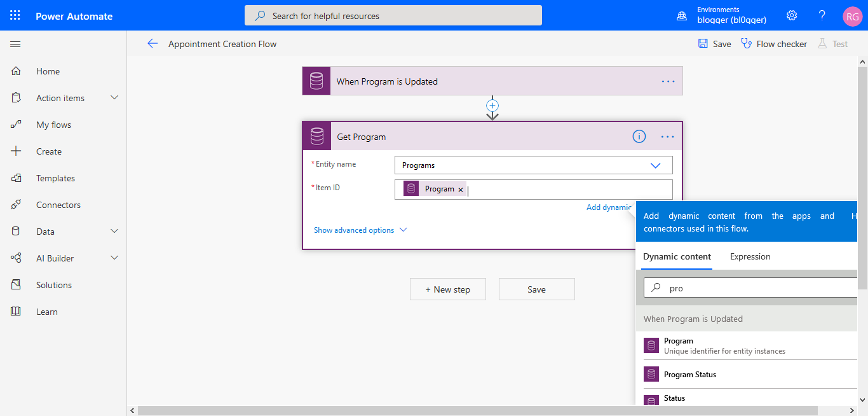Viewport: 868px width, 416px height.
Task: Click the Add dynamic content link
Action: tap(609, 207)
